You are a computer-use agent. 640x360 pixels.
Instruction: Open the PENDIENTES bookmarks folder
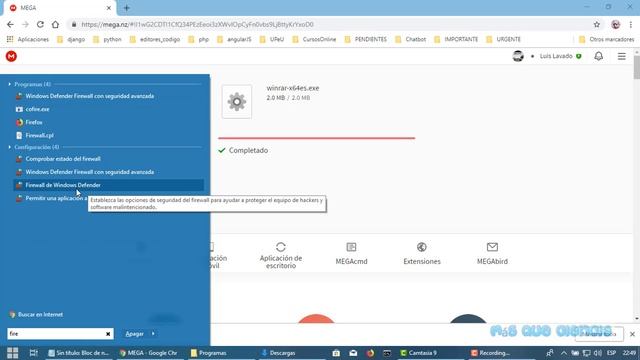coord(365,39)
